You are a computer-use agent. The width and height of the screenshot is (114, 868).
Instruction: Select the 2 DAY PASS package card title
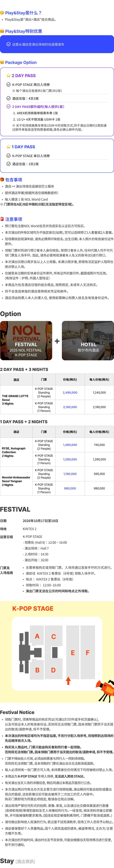pyautogui.click(x=24, y=75)
